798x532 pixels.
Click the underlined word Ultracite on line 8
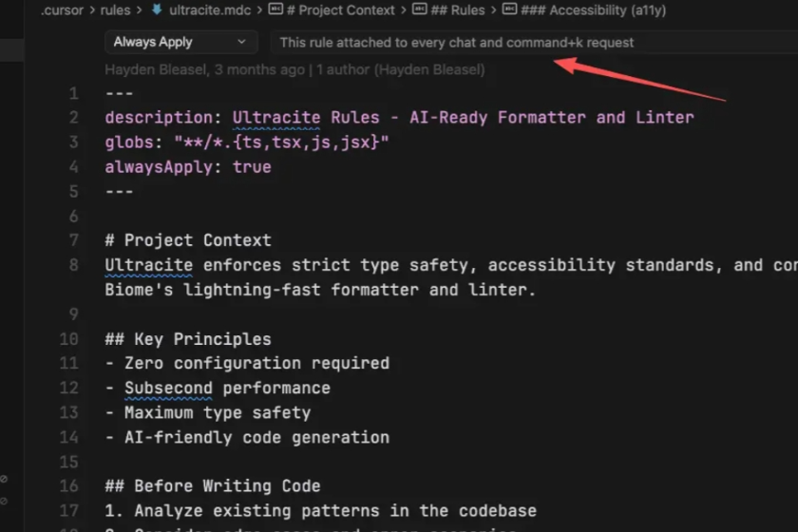tap(148, 265)
